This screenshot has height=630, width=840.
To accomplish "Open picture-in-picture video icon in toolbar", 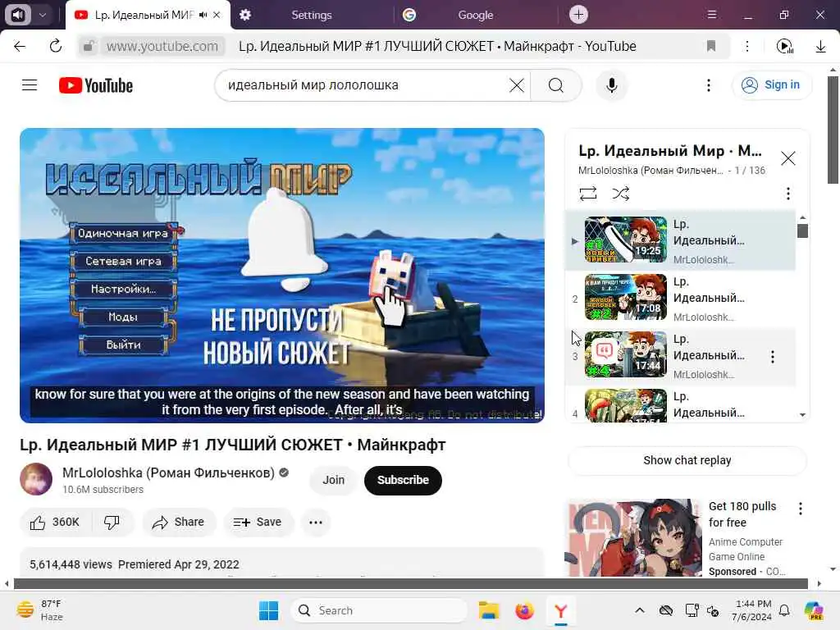I will point(784,46).
